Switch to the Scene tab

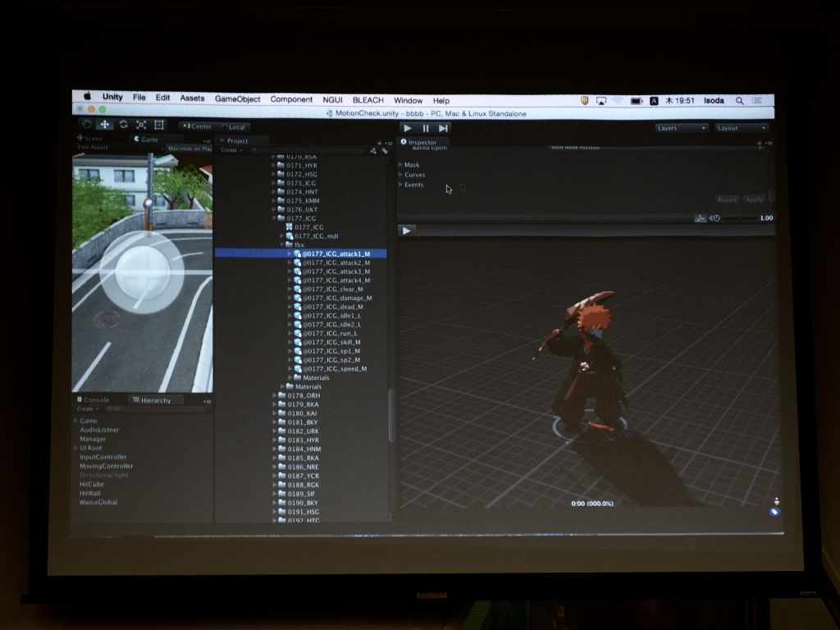coord(90,138)
